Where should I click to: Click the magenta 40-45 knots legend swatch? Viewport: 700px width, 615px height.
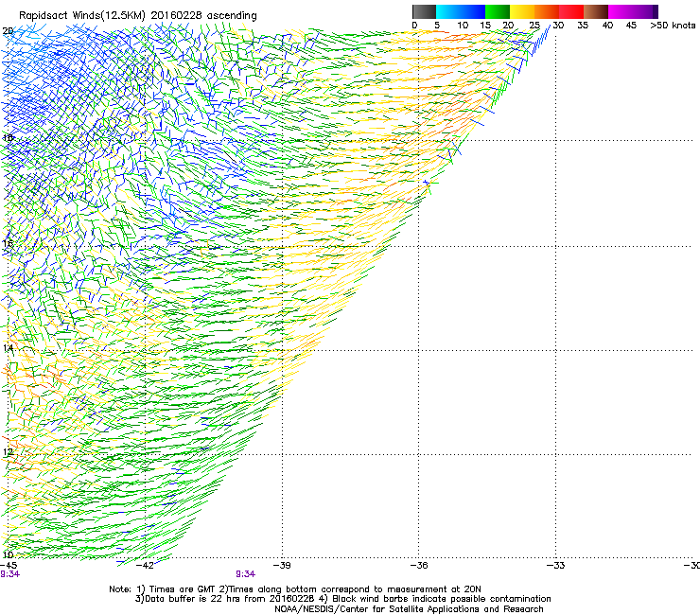pos(621,11)
